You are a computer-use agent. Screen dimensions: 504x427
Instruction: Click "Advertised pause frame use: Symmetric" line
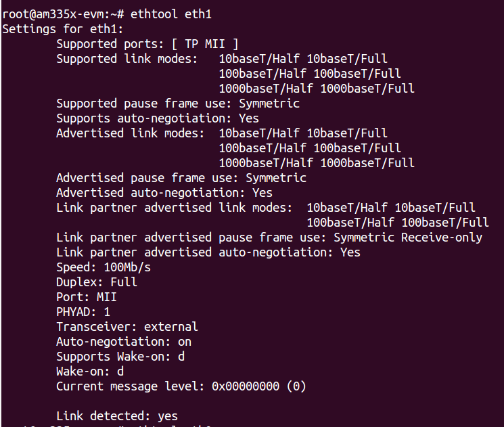(x=181, y=178)
